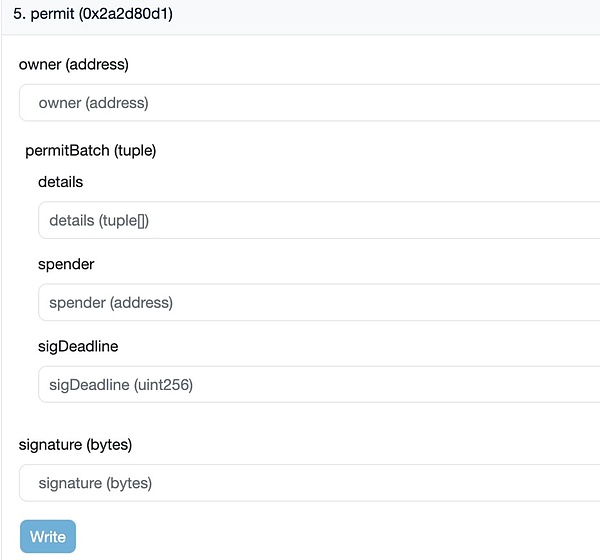The width and height of the screenshot is (600, 560).
Task: Click the "sigDeadline" label text
Action: coord(78,346)
